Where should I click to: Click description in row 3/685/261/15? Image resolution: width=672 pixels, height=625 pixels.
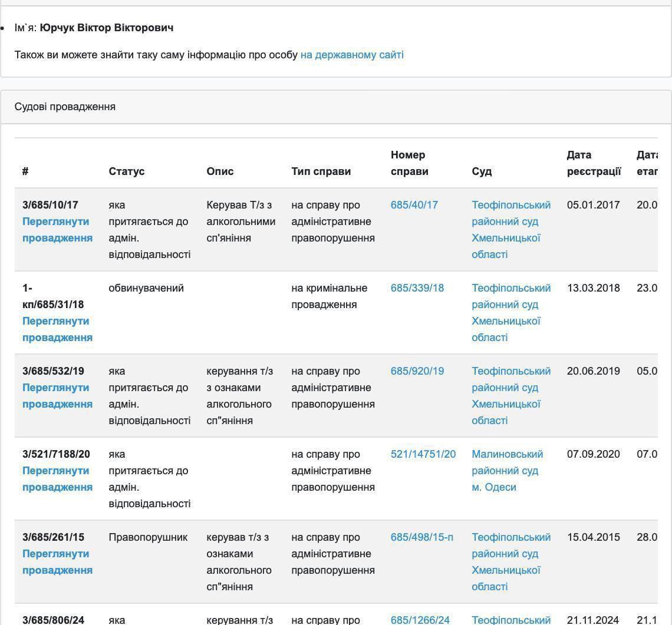(239, 562)
